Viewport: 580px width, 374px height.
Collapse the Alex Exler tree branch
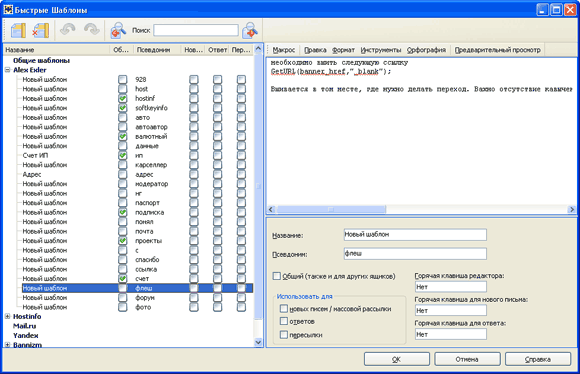point(7,70)
